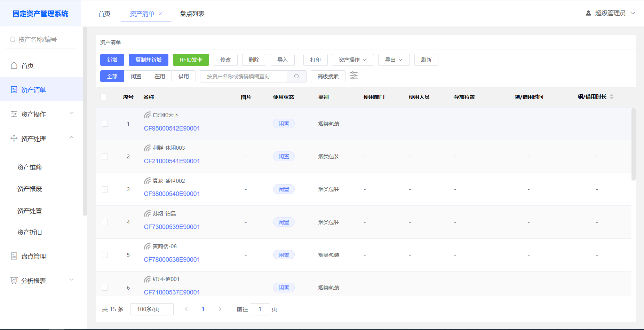Expand 分析报表 sidebar menu chevron

click(x=72, y=280)
